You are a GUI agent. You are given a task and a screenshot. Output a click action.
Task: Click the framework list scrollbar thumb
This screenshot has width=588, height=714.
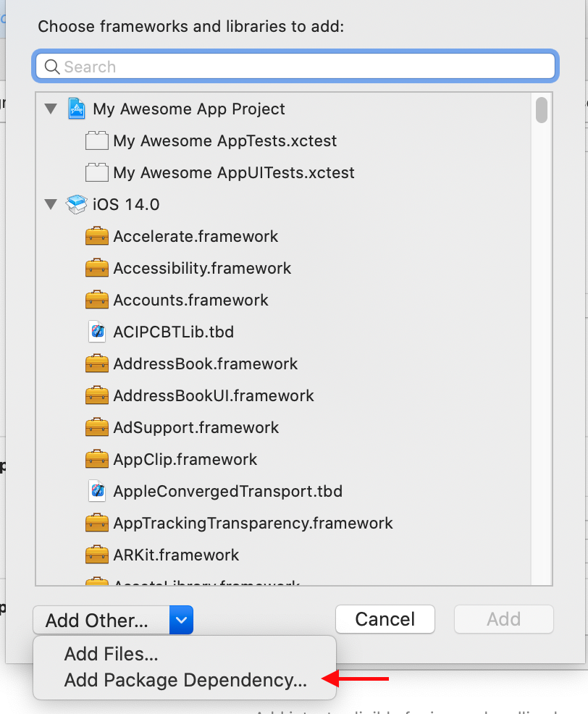coord(542,110)
